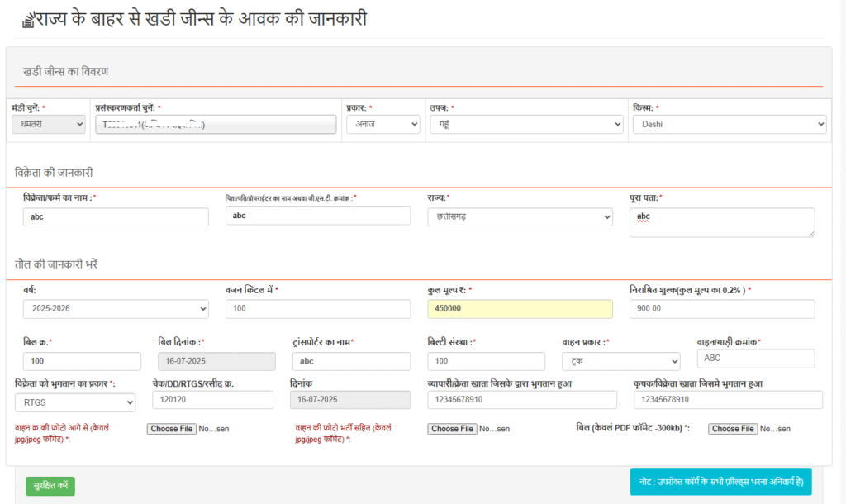846x504 pixels.
Task: Click the पूरा पता text area
Action: click(722, 222)
